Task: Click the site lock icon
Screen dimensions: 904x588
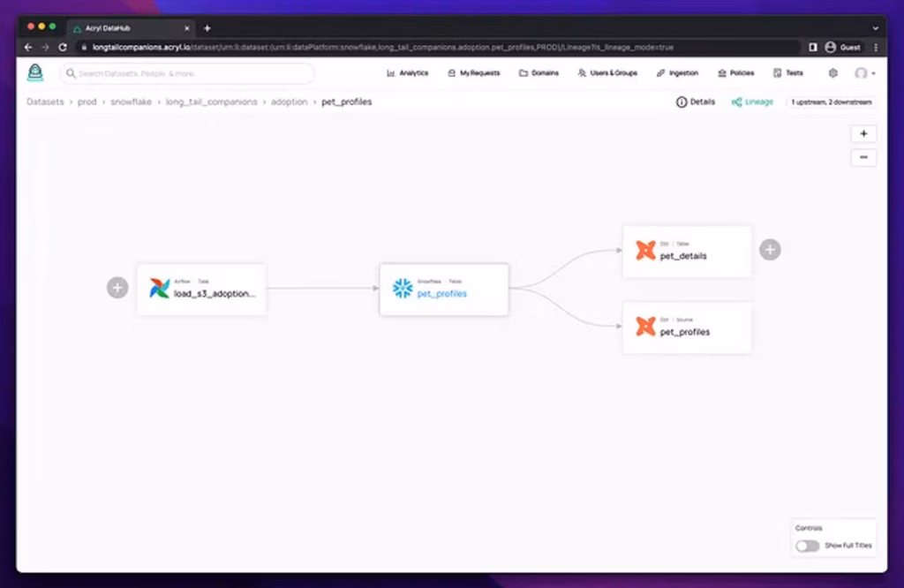Action: pos(84,48)
